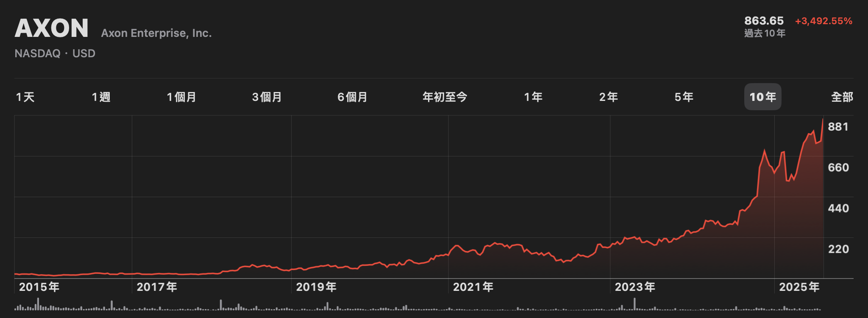Viewport: 868px width, 318px height.
Task: Click the AXON ticker symbol heading
Action: pos(52,28)
